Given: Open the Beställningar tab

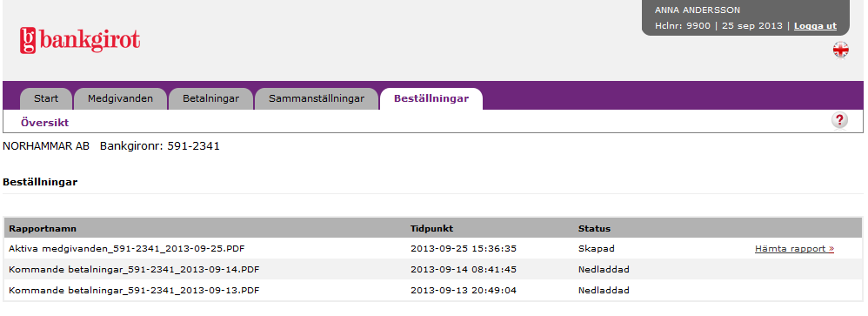Looking at the screenshot, I should [431, 98].
